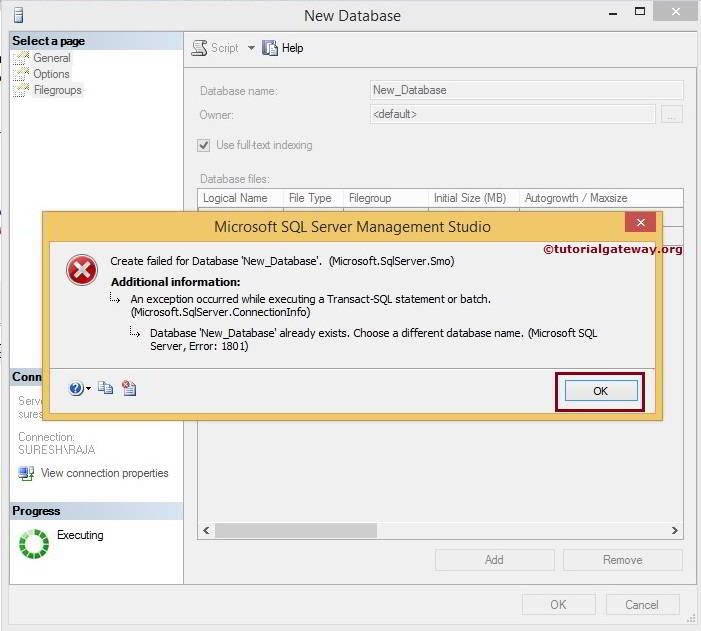
Task: Open View connection properties link
Action: (105, 473)
